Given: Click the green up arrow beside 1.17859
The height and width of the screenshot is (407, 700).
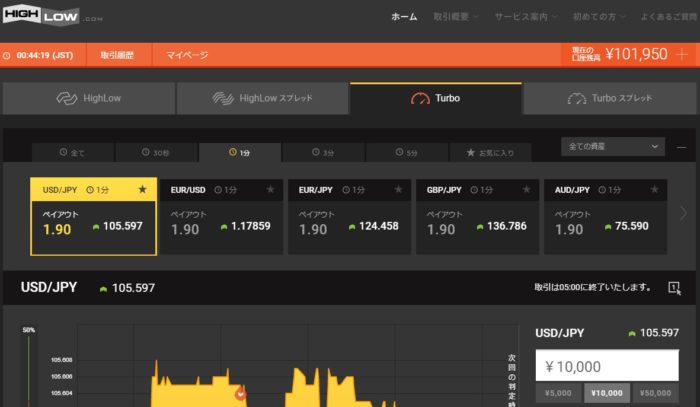Looking at the screenshot, I should tap(224, 227).
